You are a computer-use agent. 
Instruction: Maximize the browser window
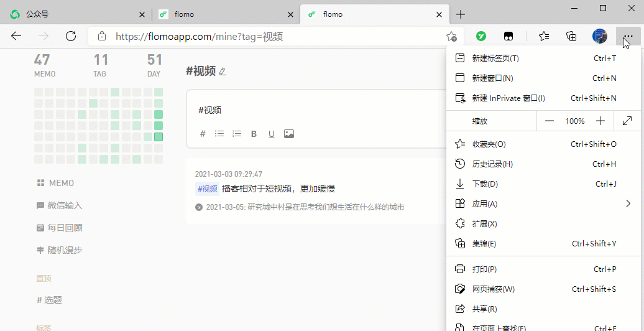pyautogui.click(x=603, y=8)
